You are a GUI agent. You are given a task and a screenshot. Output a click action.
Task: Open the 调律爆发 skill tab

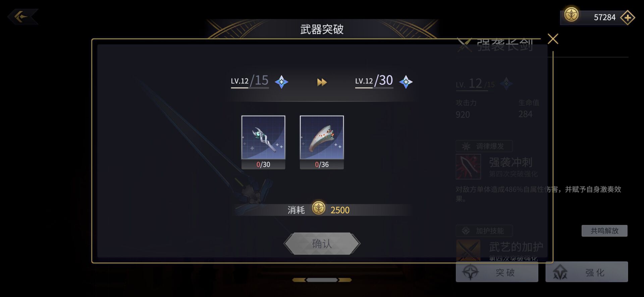point(484,146)
